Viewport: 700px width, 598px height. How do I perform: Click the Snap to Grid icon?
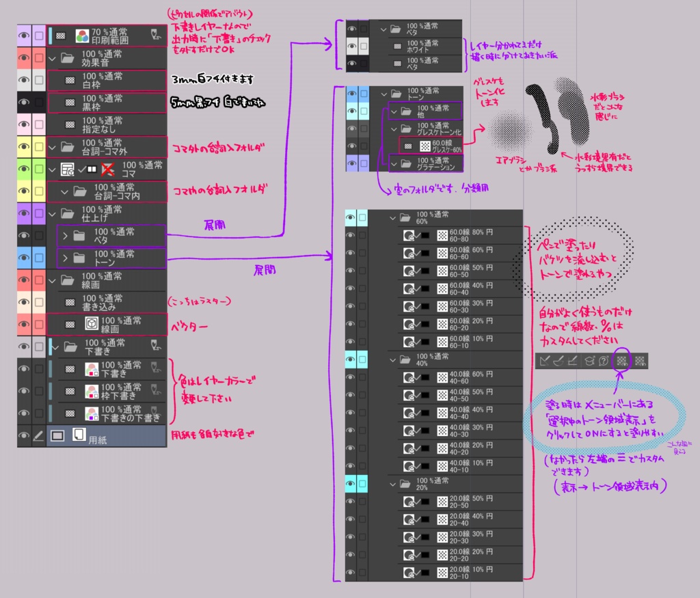(573, 361)
